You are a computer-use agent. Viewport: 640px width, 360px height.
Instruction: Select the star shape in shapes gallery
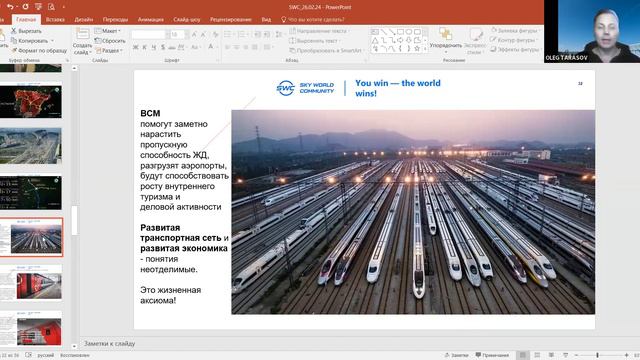pyautogui.click(x=417, y=49)
